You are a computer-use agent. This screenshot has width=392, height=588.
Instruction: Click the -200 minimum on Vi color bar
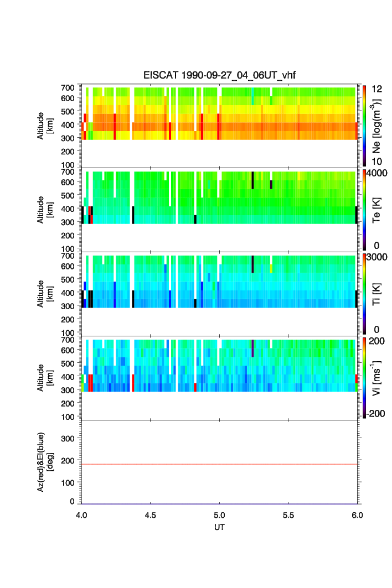376,414
